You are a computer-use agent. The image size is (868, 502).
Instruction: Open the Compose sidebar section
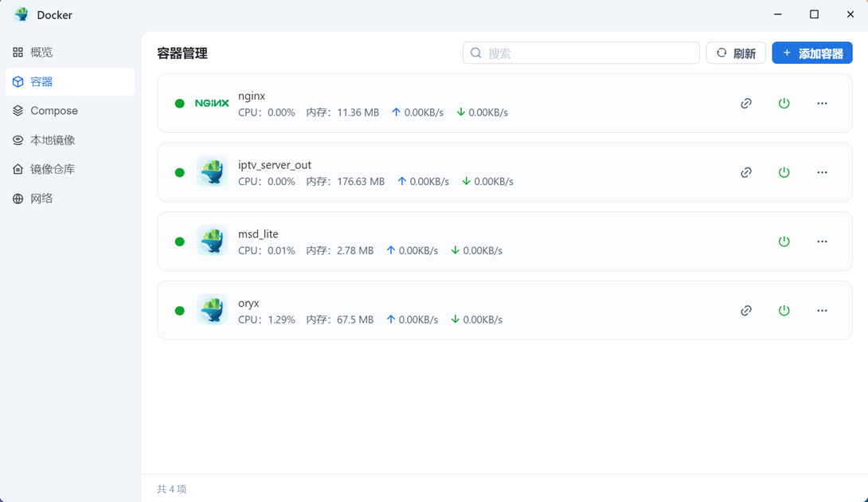click(70, 111)
